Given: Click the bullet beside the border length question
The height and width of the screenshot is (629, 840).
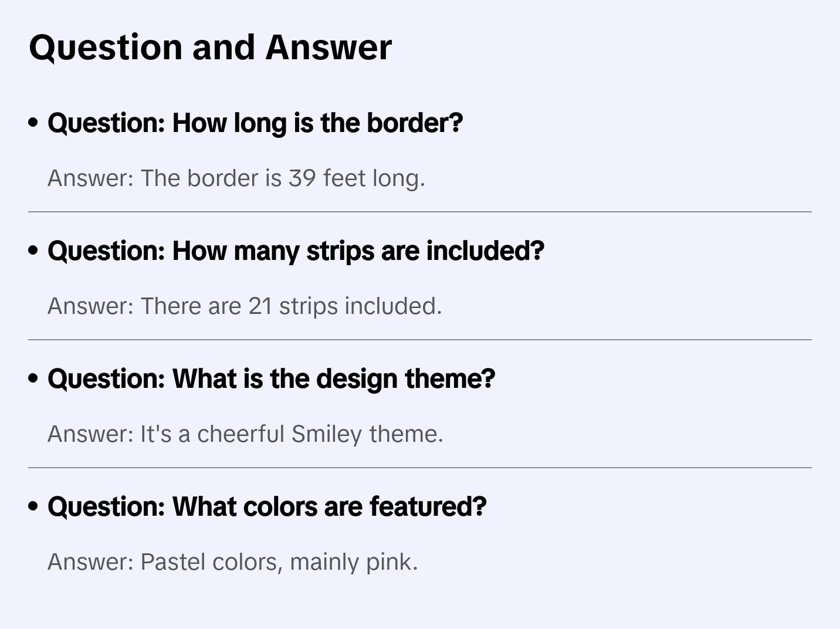Looking at the screenshot, I should click(33, 123).
